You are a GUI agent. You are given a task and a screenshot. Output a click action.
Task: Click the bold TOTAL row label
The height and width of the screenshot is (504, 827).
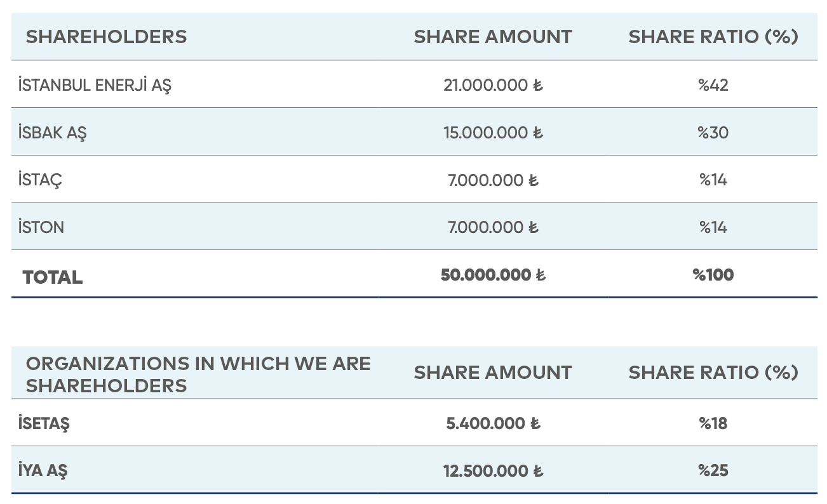tap(53, 277)
